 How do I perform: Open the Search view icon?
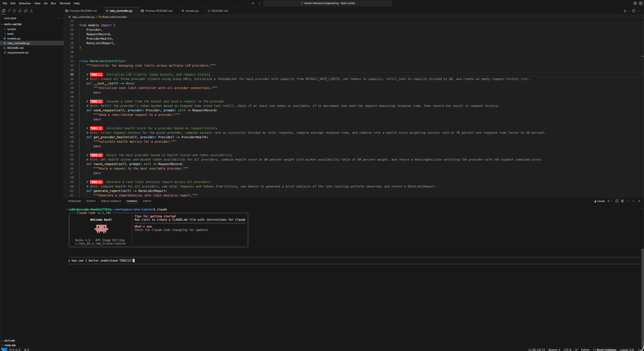click(9, 11)
